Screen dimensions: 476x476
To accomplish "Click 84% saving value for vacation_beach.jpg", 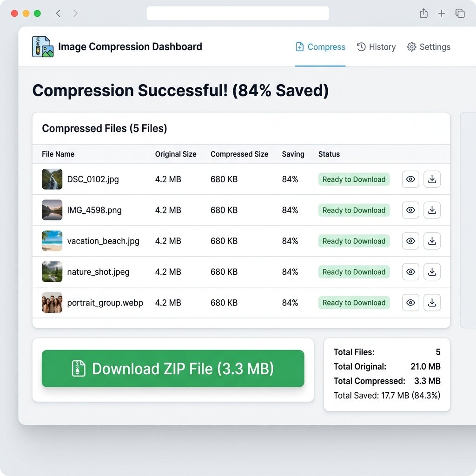I will 290,241.
